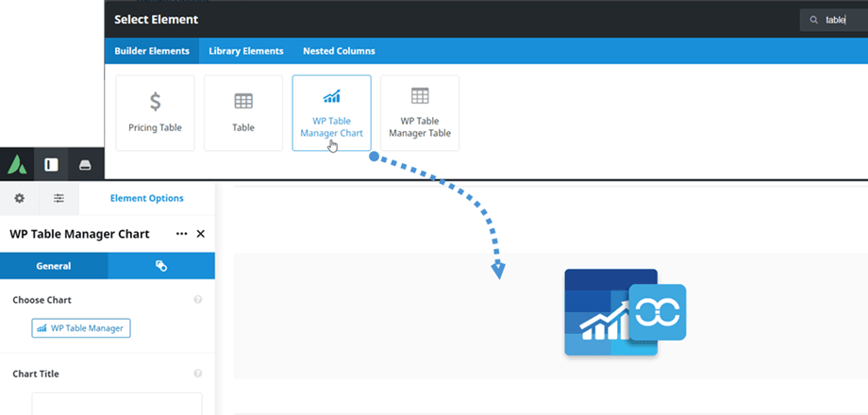
Task: Open the Extras tab beside General
Action: (161, 266)
